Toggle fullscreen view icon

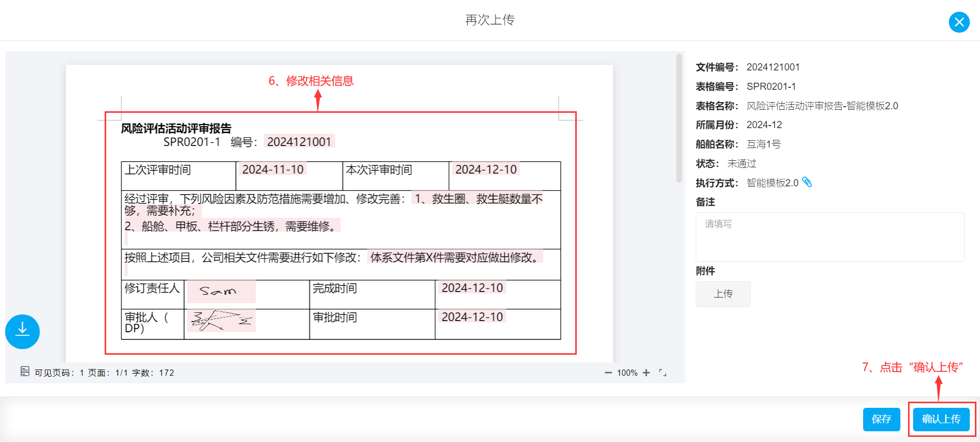[663, 373]
